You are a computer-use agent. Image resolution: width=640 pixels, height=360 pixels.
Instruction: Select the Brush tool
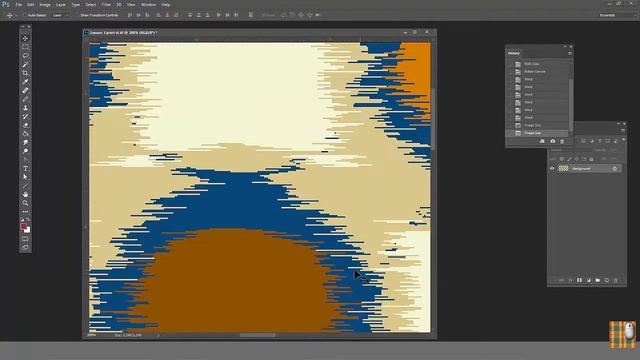(25, 99)
